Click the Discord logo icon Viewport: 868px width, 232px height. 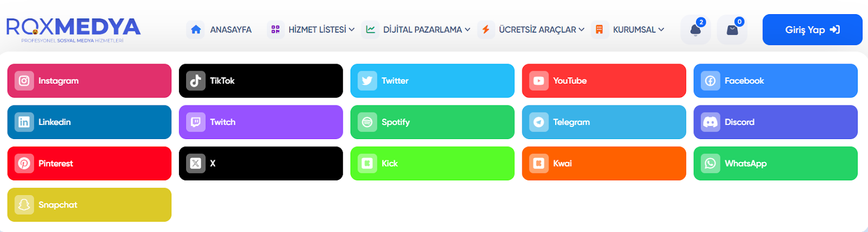710,122
